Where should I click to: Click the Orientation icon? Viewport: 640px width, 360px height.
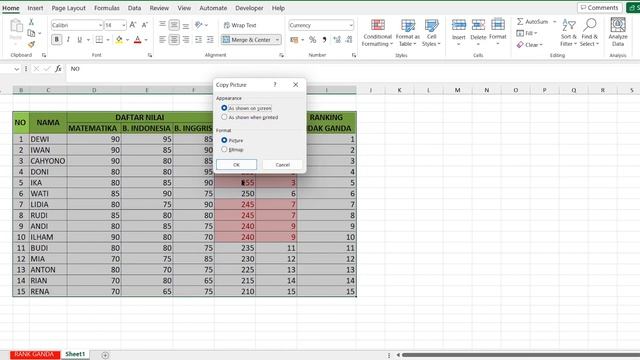point(199,25)
